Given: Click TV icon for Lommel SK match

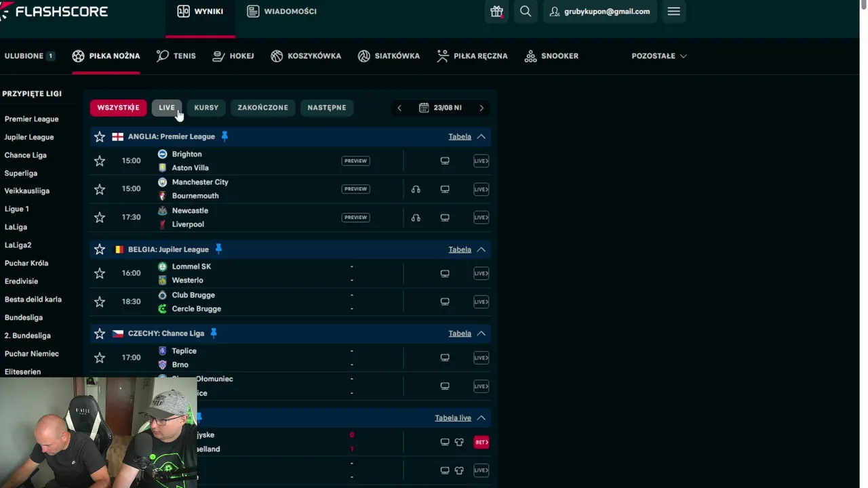Looking at the screenshot, I should (x=445, y=273).
